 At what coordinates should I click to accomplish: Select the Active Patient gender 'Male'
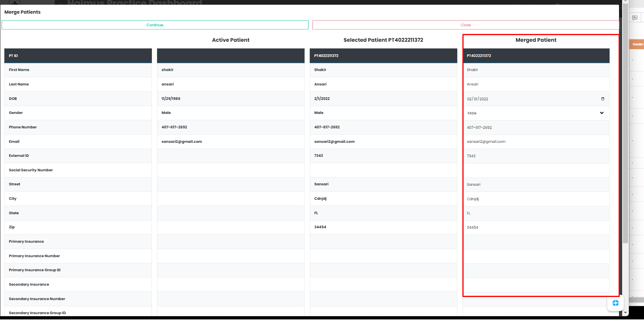tap(166, 113)
